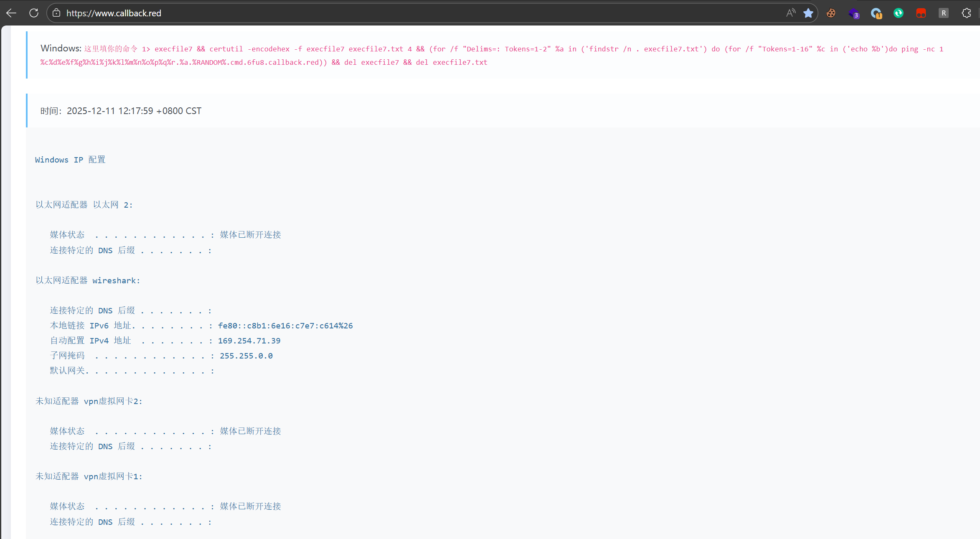Click the wireshark adapter heading

88,280
